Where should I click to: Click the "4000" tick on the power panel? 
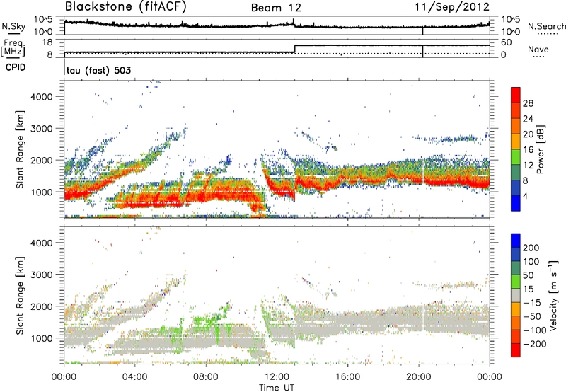click(x=41, y=97)
